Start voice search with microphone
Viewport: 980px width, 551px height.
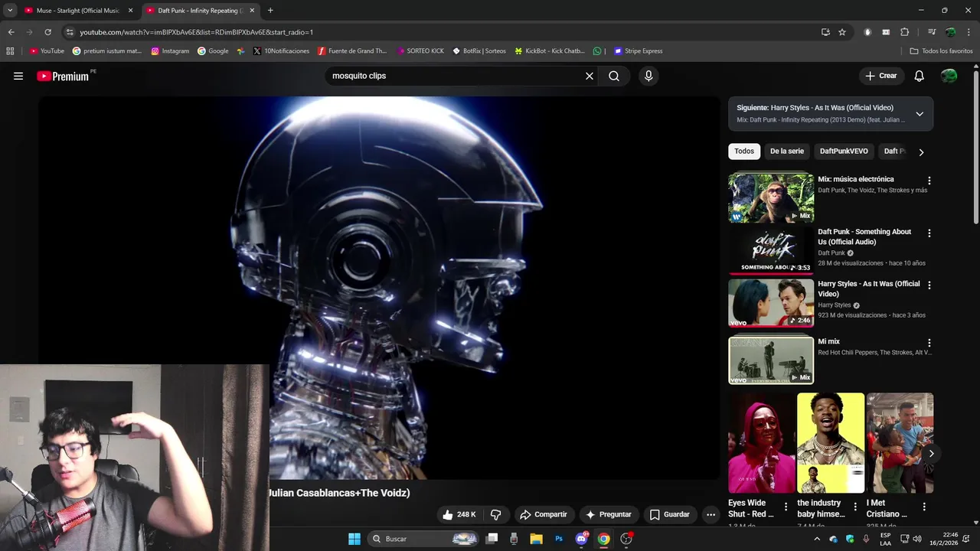coord(648,76)
